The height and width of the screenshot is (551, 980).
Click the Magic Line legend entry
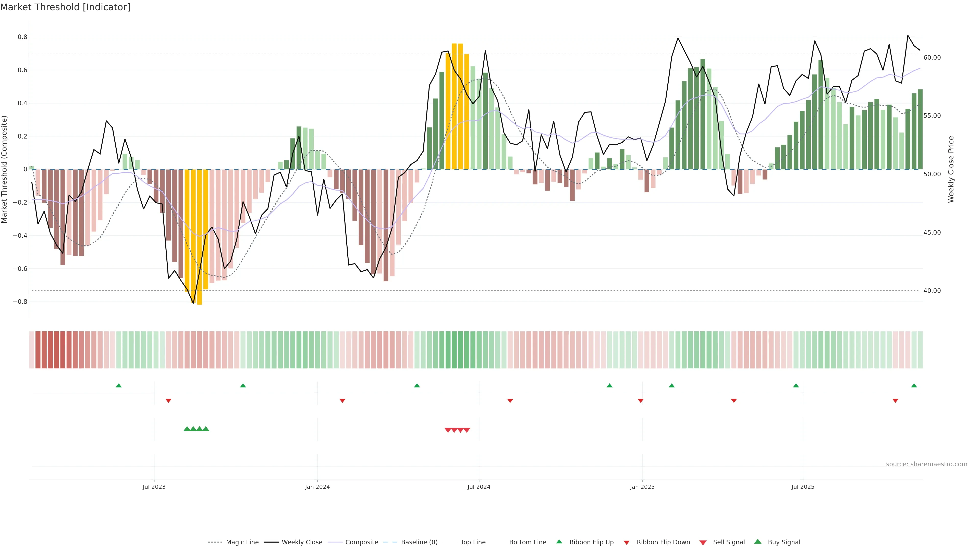242,542
